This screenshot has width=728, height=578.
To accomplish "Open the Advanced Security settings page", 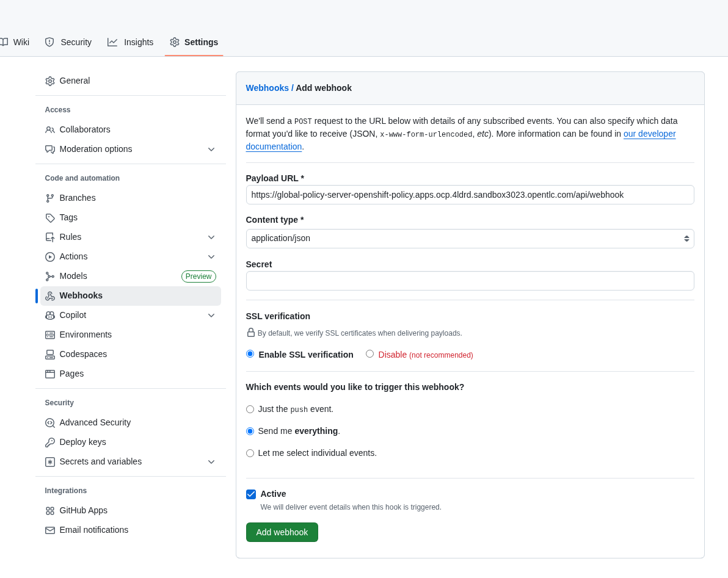I will tap(131, 422).
